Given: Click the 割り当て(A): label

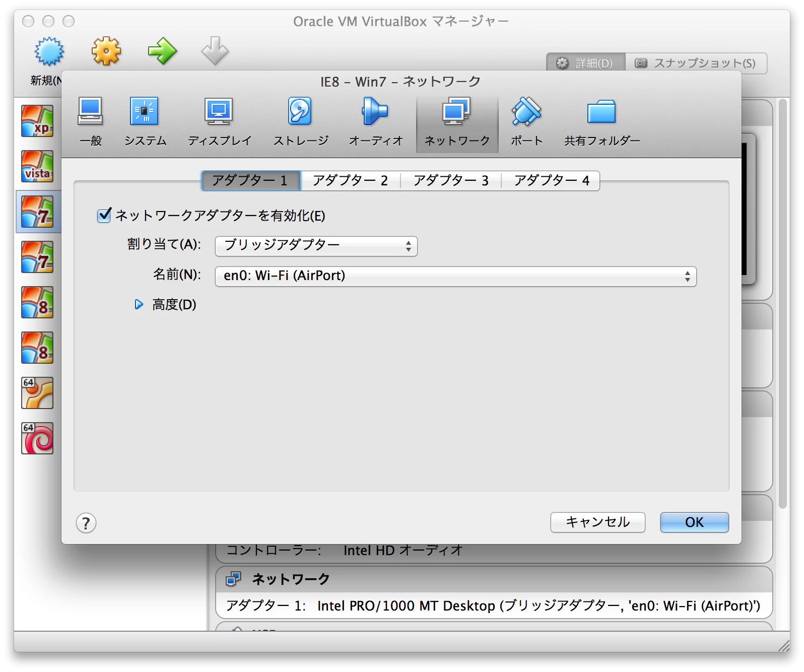Looking at the screenshot, I should [164, 244].
